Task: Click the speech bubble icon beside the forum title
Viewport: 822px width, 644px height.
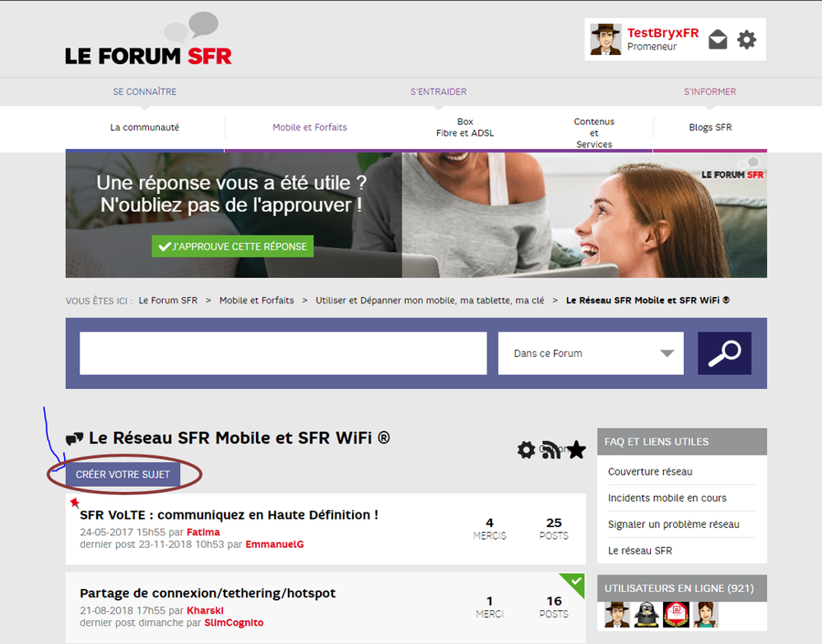Action: click(x=75, y=437)
